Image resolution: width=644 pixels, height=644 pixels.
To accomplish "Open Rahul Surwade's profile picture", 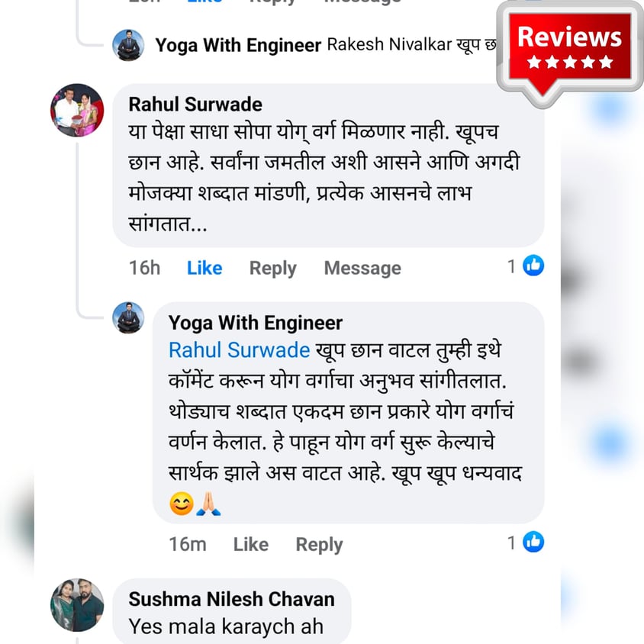I will coord(77,110).
